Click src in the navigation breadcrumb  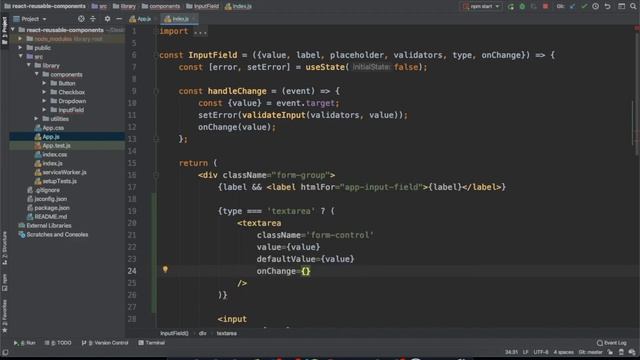tap(99, 7)
